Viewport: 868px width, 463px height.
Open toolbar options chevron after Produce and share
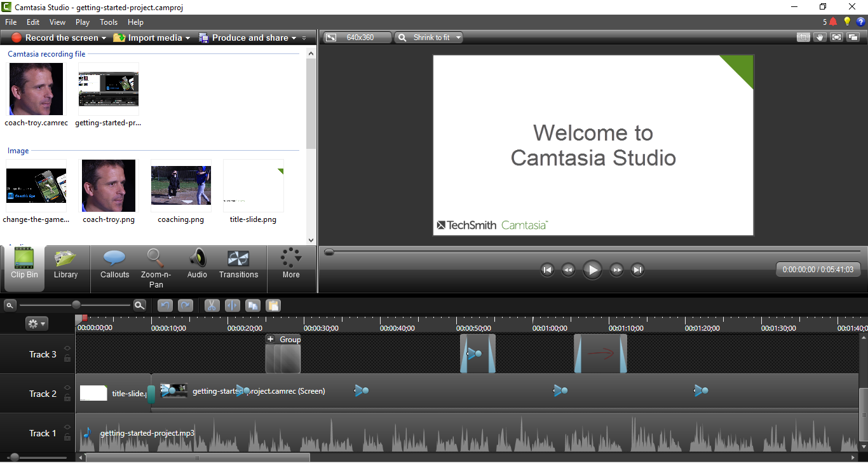point(304,38)
